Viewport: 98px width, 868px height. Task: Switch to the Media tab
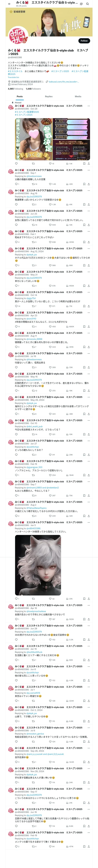[78, 96]
